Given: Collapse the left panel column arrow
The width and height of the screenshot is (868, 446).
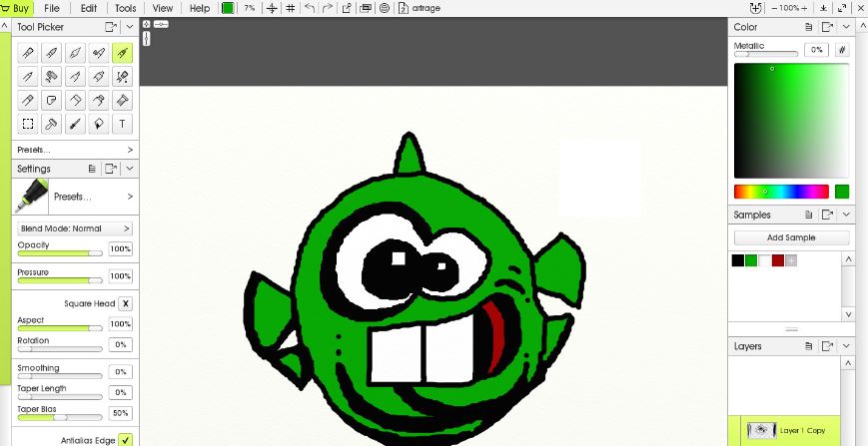Looking at the screenshot, I should [4, 25].
